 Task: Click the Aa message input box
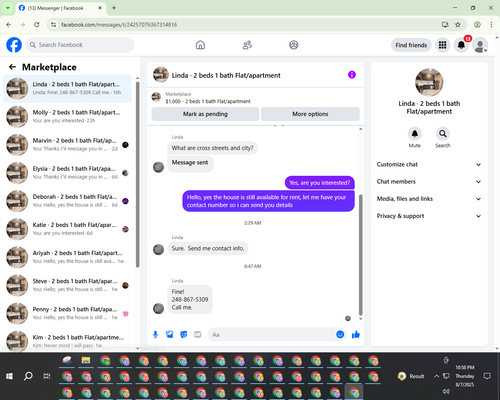[271, 334]
